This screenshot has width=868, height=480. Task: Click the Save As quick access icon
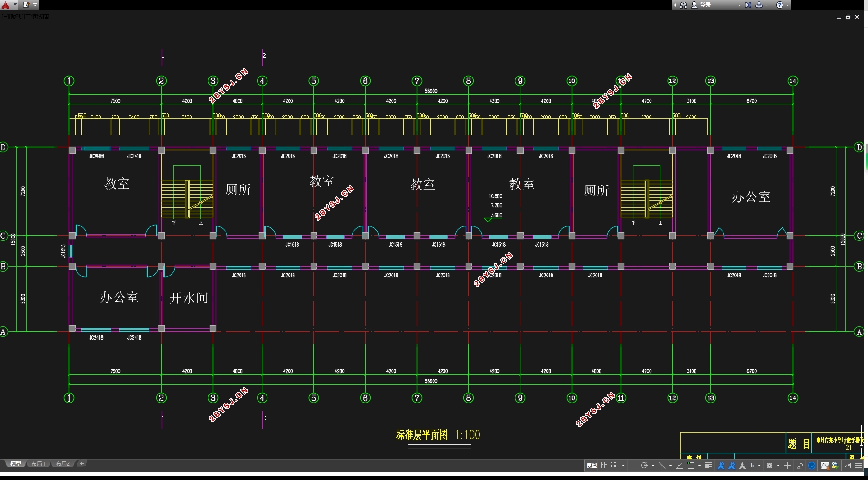coord(26,5)
